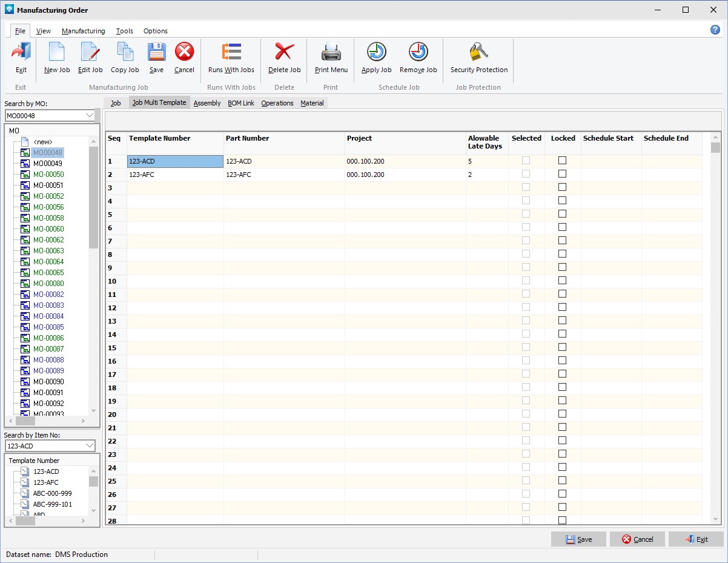Image resolution: width=728 pixels, height=563 pixels.
Task: Click Alowable Late Days cell with value 5
Action: pyautogui.click(x=487, y=161)
